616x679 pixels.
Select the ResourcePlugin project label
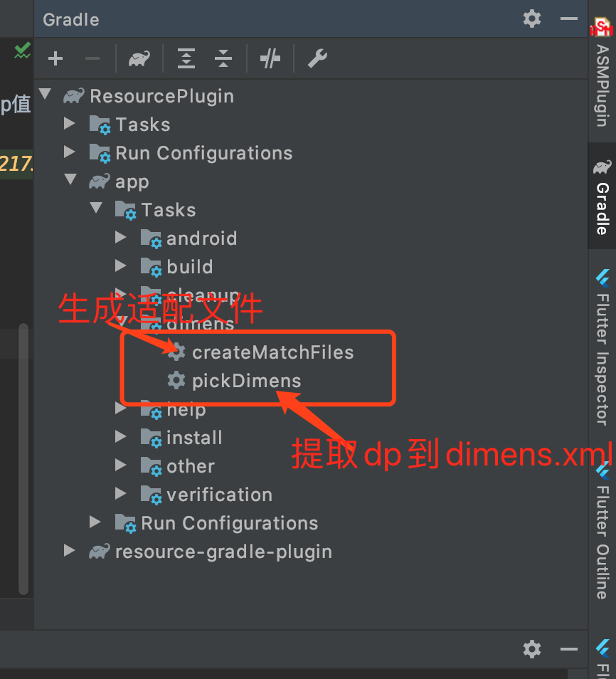coord(162,96)
